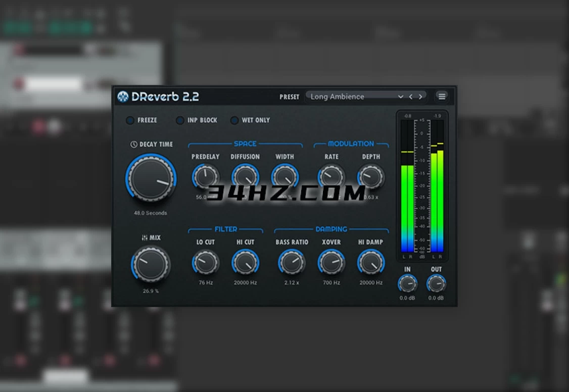This screenshot has height=392, width=569.
Task: Click the PRESET label field
Action: pyautogui.click(x=290, y=96)
